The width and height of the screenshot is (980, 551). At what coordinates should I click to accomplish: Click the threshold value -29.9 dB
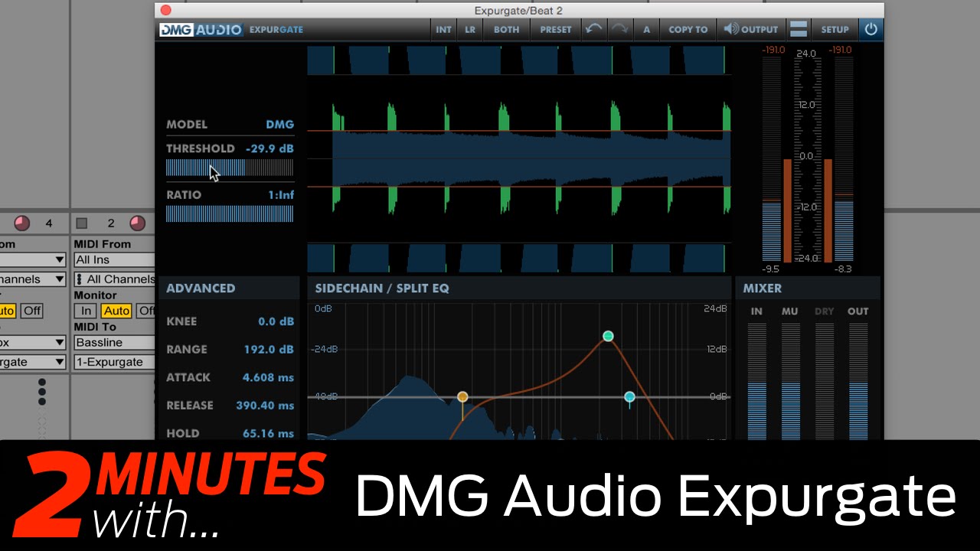click(269, 148)
